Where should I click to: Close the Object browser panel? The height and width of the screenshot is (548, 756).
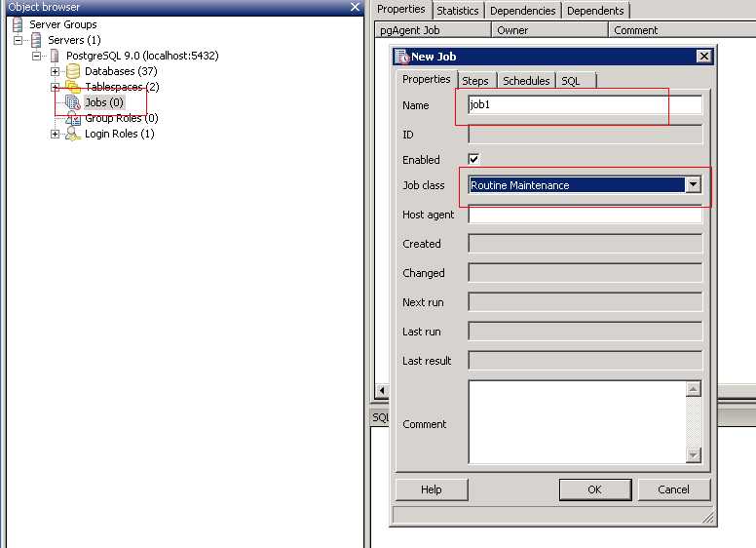356,7
